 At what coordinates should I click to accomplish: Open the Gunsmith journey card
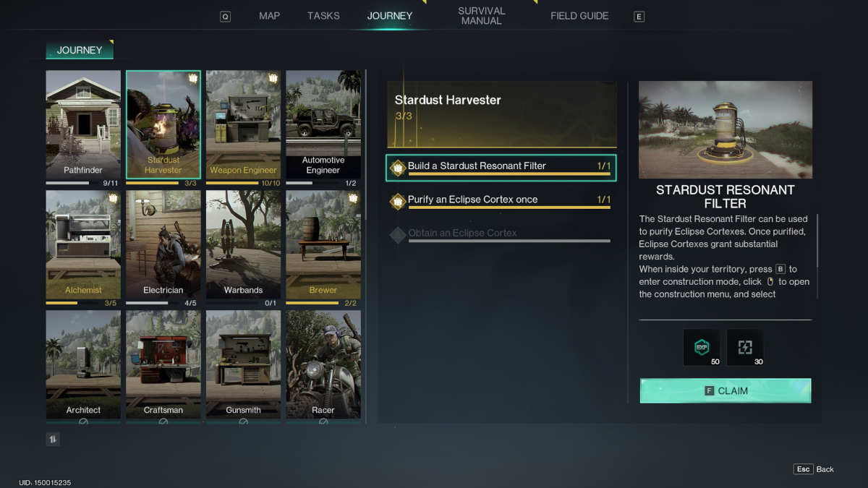tap(243, 364)
